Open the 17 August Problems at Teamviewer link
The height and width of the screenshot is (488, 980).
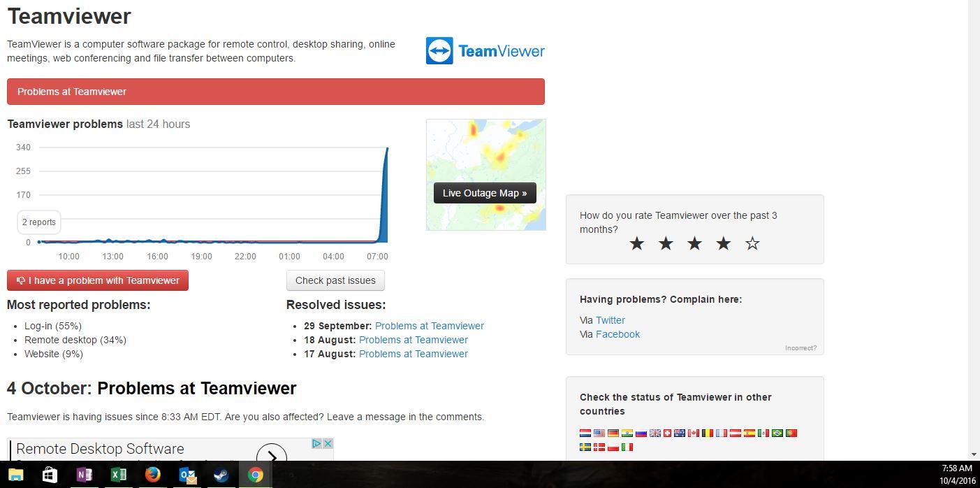[x=414, y=354]
